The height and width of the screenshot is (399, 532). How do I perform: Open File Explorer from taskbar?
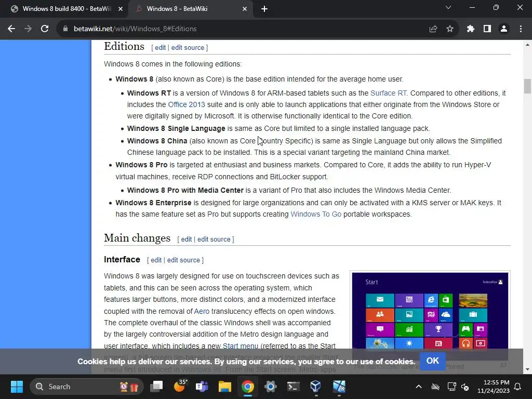tap(224, 387)
